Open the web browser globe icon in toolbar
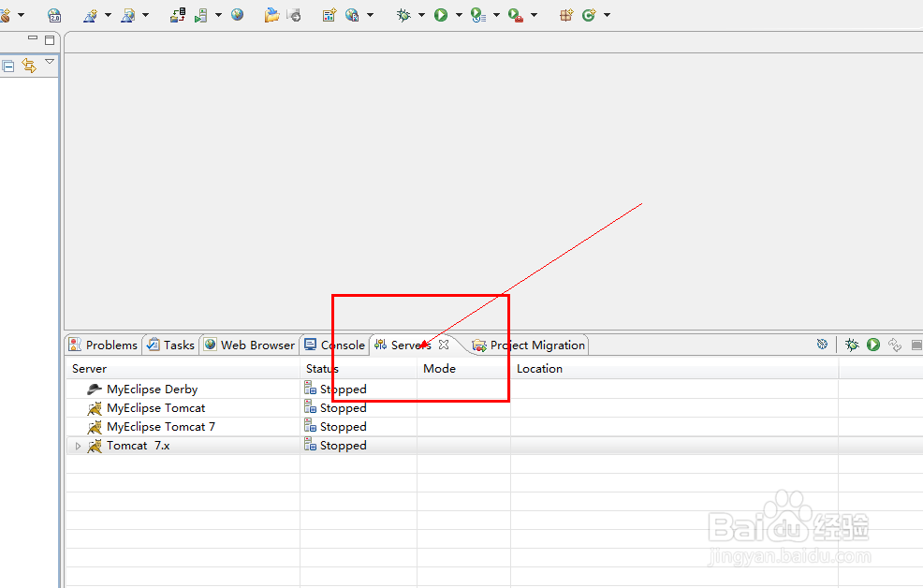Image resolution: width=923 pixels, height=588 pixels. 237,14
